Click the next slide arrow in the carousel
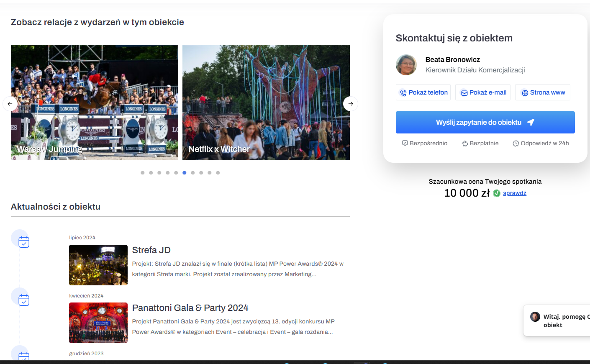The image size is (590, 364). (351, 104)
